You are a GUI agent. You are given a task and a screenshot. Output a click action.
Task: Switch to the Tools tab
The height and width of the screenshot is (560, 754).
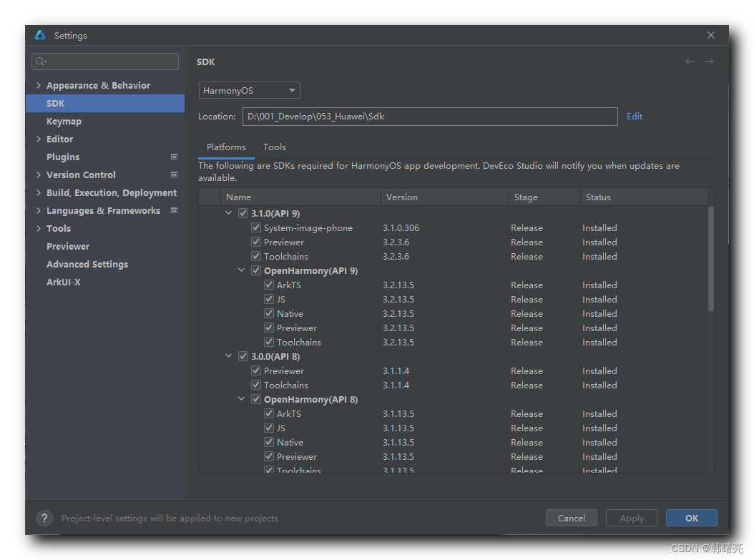[274, 147]
